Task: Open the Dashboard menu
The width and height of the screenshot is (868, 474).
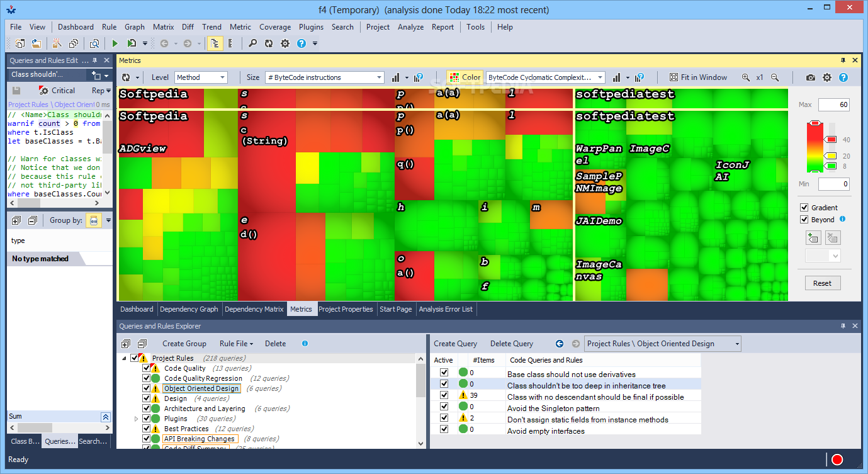Action: point(76,27)
